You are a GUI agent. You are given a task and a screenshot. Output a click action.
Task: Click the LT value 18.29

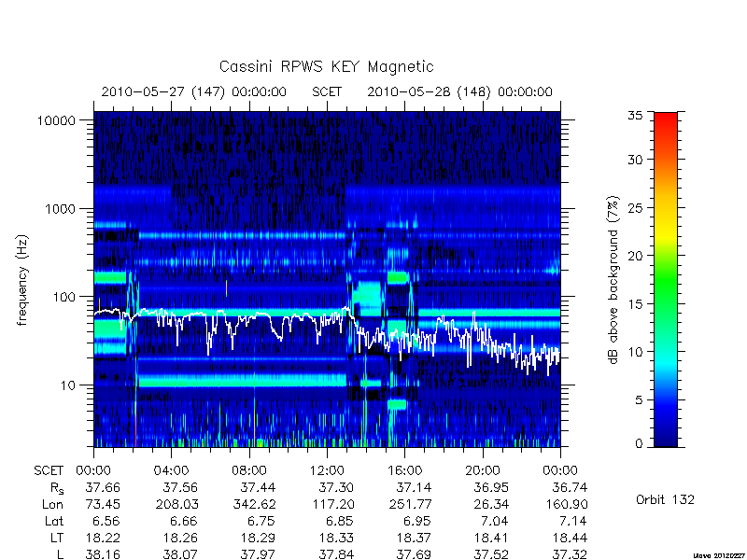(x=259, y=539)
